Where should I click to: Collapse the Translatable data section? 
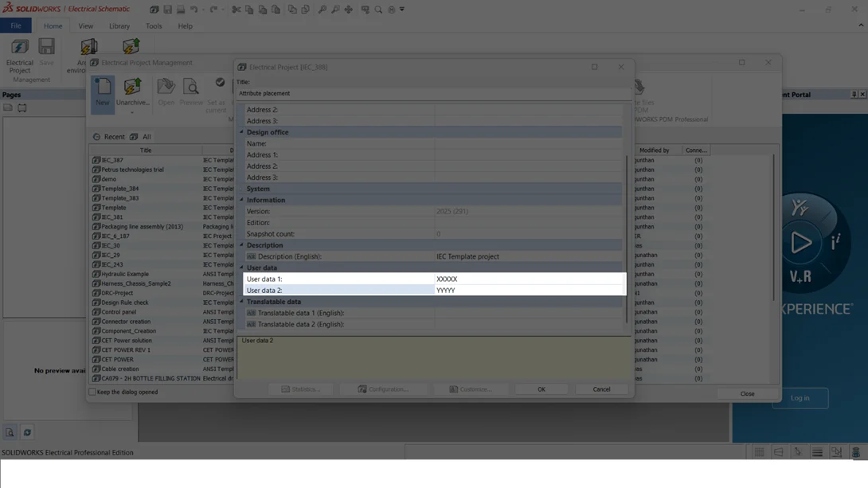tap(241, 302)
